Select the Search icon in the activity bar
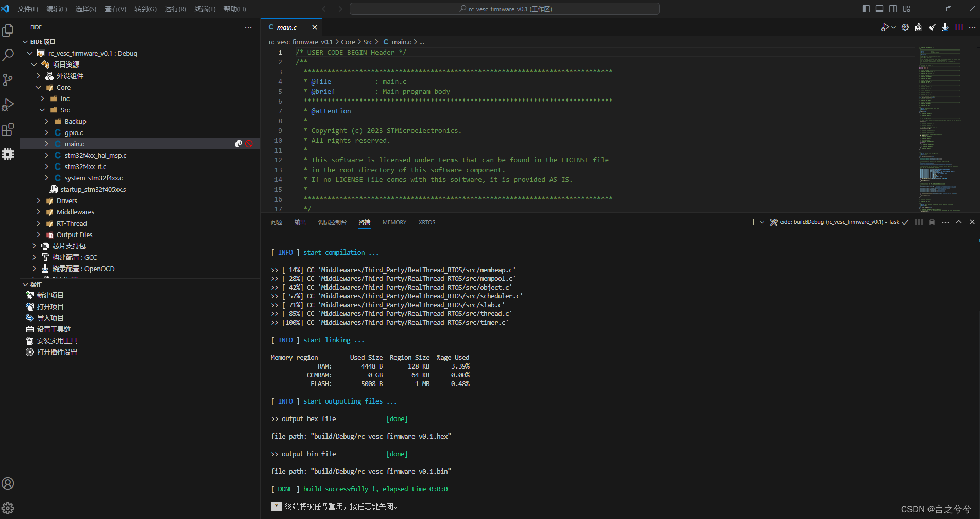Image resolution: width=980 pixels, height=519 pixels. tap(8, 54)
